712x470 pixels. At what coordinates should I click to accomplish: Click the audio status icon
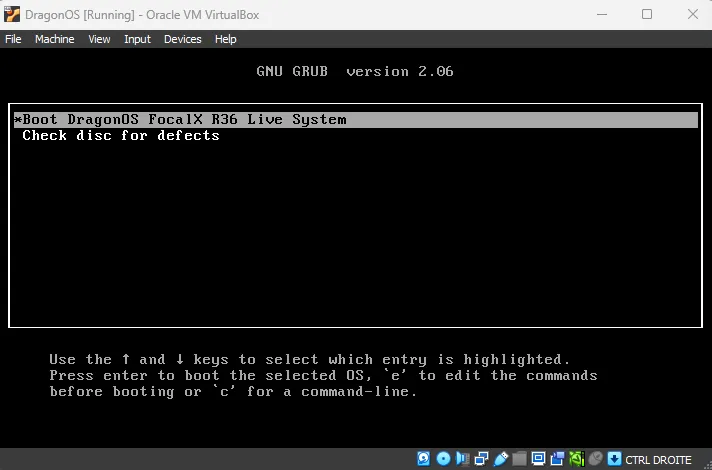[462, 459]
